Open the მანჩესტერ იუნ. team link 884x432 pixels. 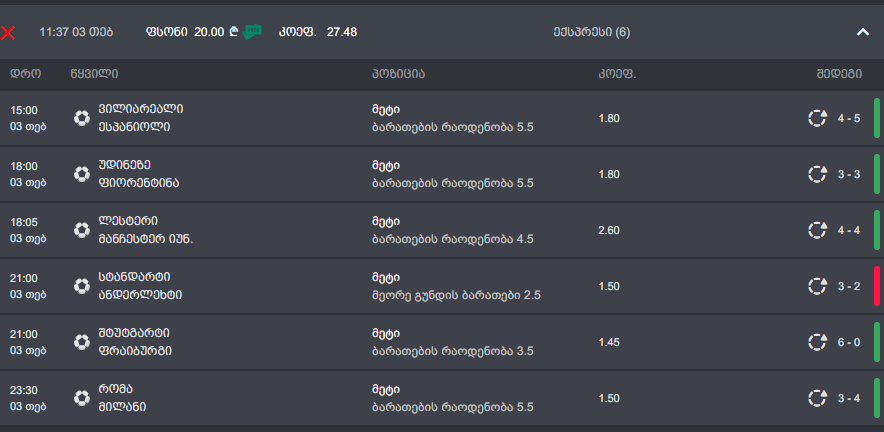(146, 239)
